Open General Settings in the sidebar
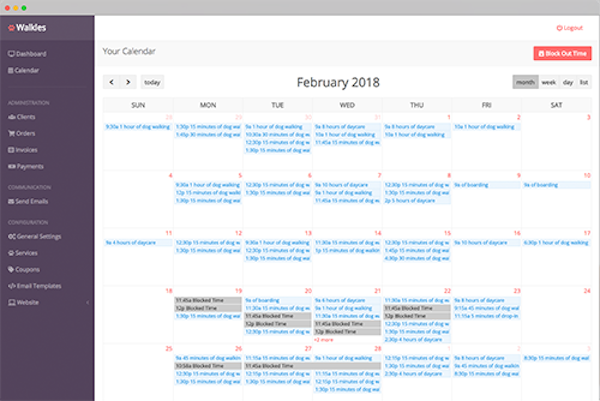Screen dimensions: 600x401 [x=35, y=236]
